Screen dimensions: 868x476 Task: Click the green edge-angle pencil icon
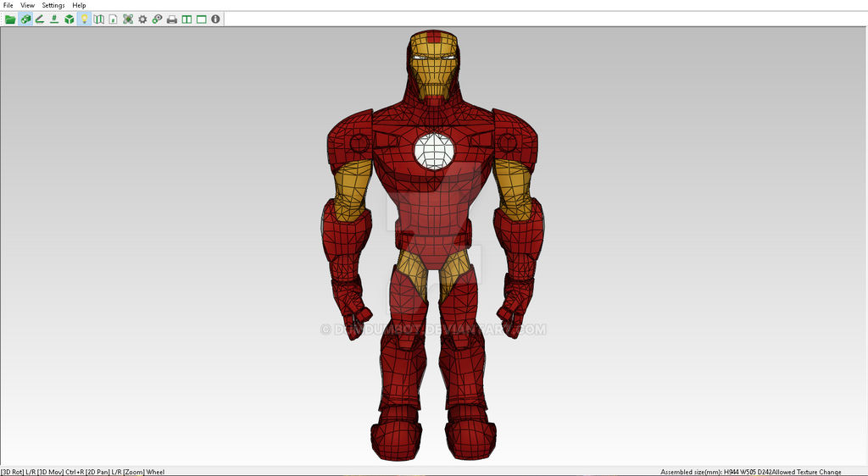tap(40, 19)
